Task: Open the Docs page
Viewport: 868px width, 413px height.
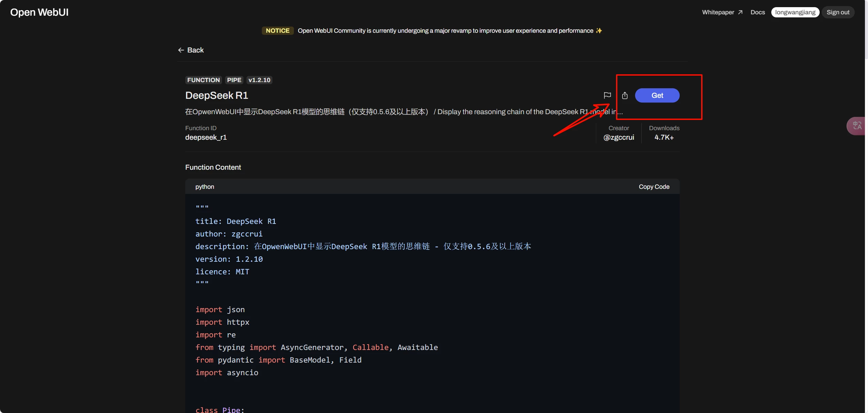Action: (757, 12)
